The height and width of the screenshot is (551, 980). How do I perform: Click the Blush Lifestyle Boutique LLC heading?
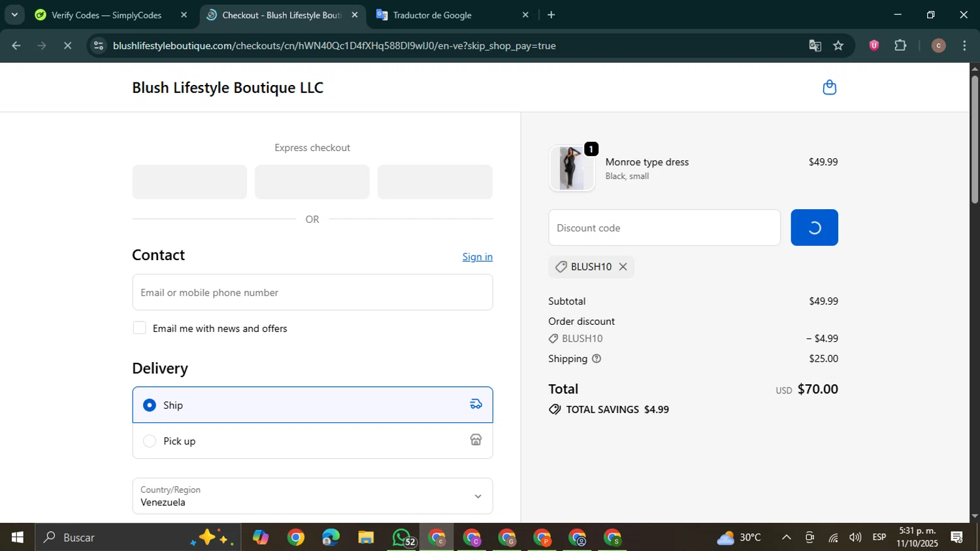[228, 88]
